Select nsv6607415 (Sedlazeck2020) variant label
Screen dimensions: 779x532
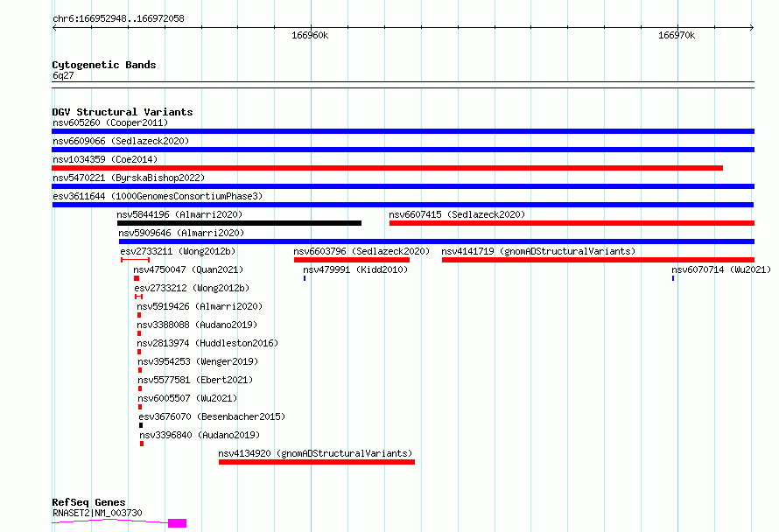(x=457, y=214)
